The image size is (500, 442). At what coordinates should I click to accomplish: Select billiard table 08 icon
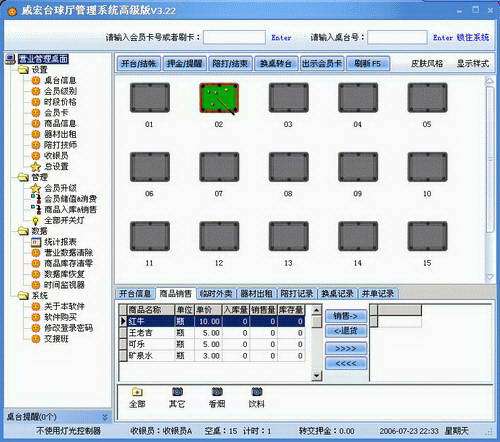coord(288,167)
